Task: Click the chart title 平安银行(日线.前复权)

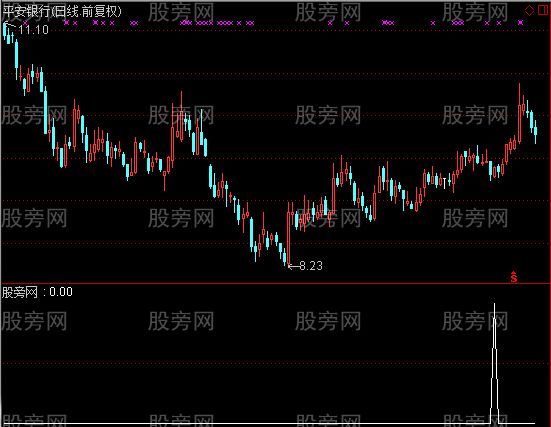Action: tap(62, 12)
